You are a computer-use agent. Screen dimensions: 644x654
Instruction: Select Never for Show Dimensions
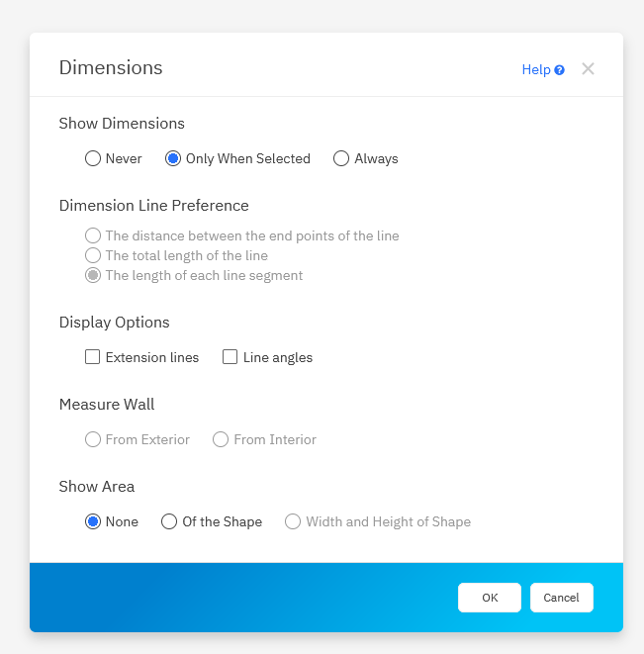[93, 158]
